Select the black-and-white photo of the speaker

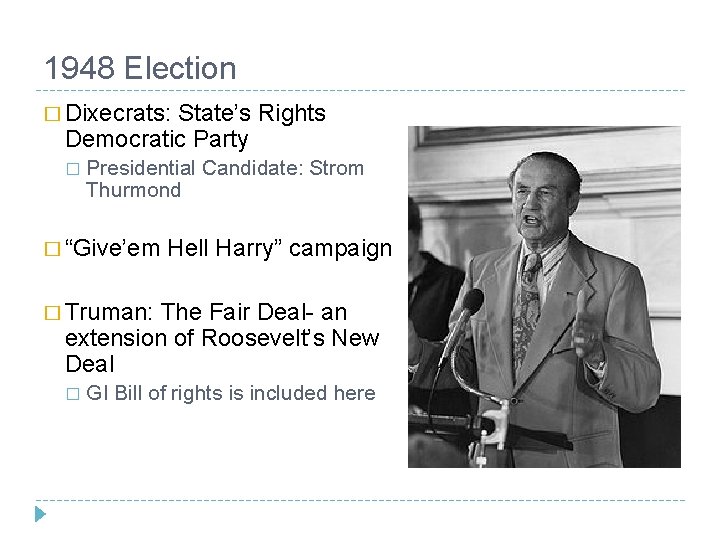pyautogui.click(x=544, y=296)
